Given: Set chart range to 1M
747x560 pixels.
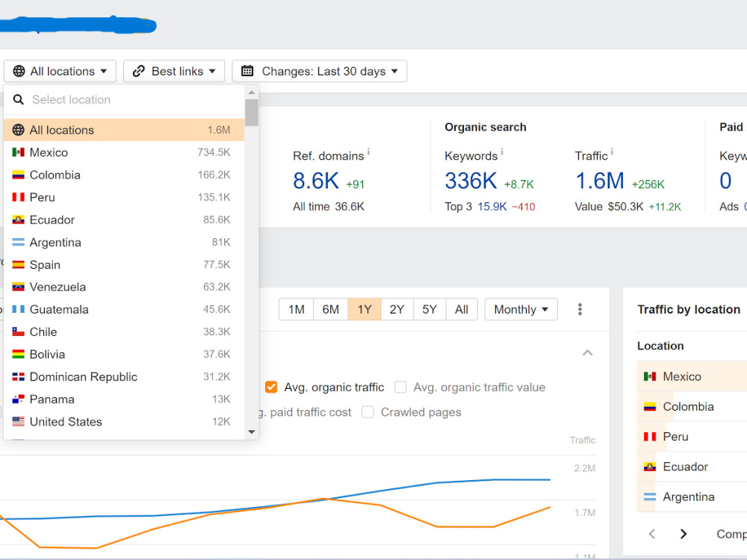Looking at the screenshot, I should (297, 310).
